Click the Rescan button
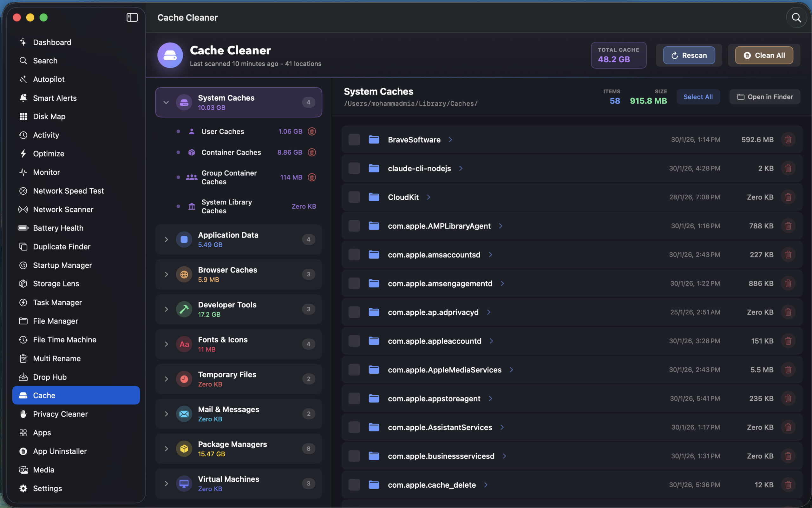This screenshot has width=812, height=508. click(689, 55)
